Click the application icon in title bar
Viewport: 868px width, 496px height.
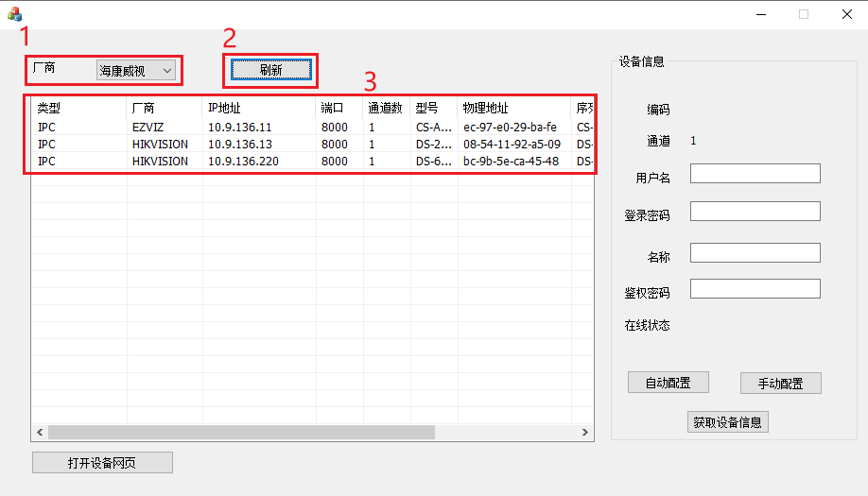(x=14, y=14)
